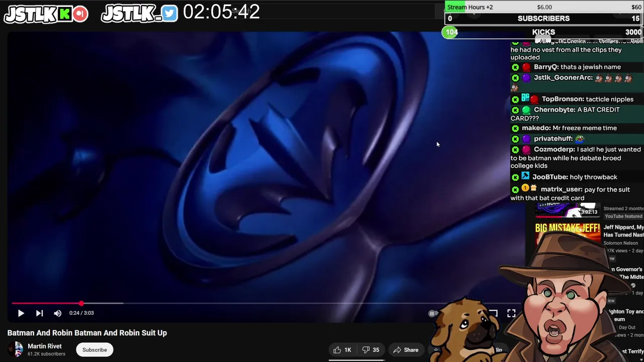Screen dimensions: 644x362
Task: Click the video title 'Batman And Robin Suit Up'
Action: (87, 333)
